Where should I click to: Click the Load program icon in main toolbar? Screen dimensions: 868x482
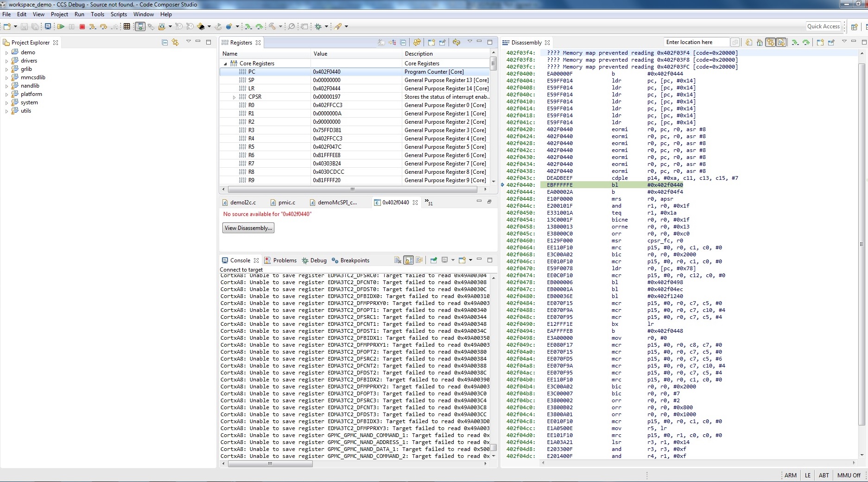[162, 26]
